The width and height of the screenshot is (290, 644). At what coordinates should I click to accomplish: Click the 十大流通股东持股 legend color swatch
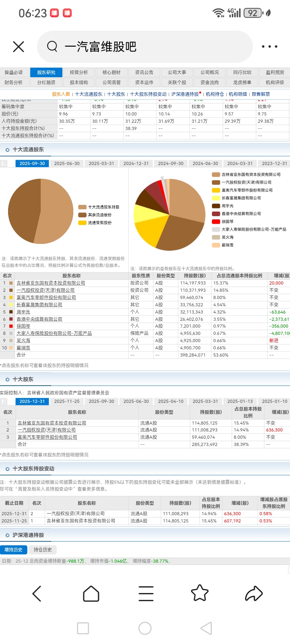click(x=82, y=207)
